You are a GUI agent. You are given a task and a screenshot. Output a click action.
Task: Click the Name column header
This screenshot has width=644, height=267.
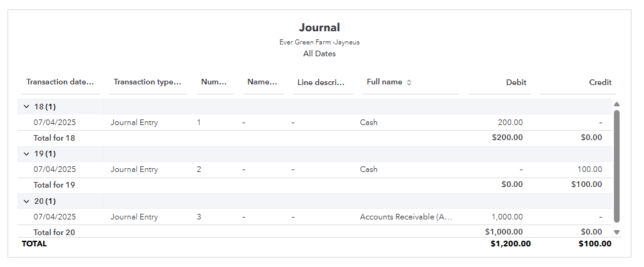pos(262,82)
